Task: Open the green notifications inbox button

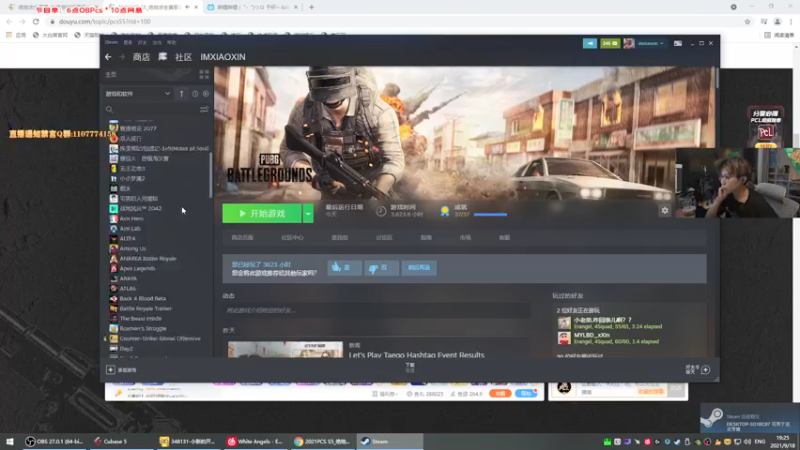Action: (610, 43)
